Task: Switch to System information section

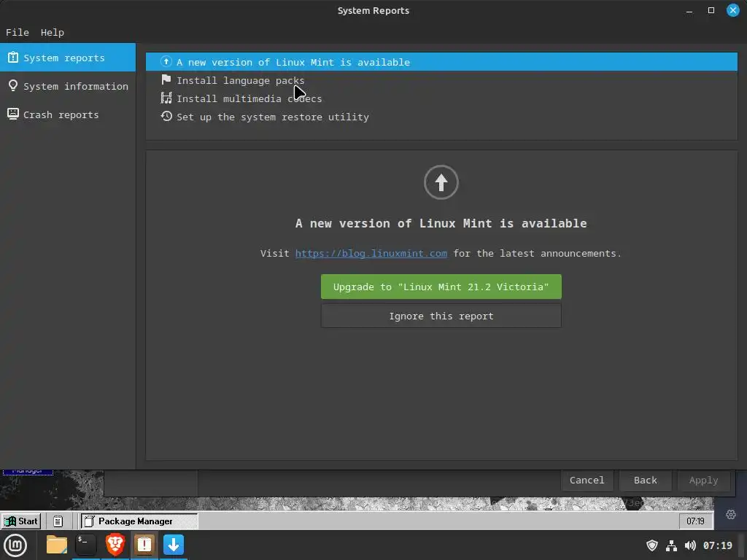Action: click(68, 86)
